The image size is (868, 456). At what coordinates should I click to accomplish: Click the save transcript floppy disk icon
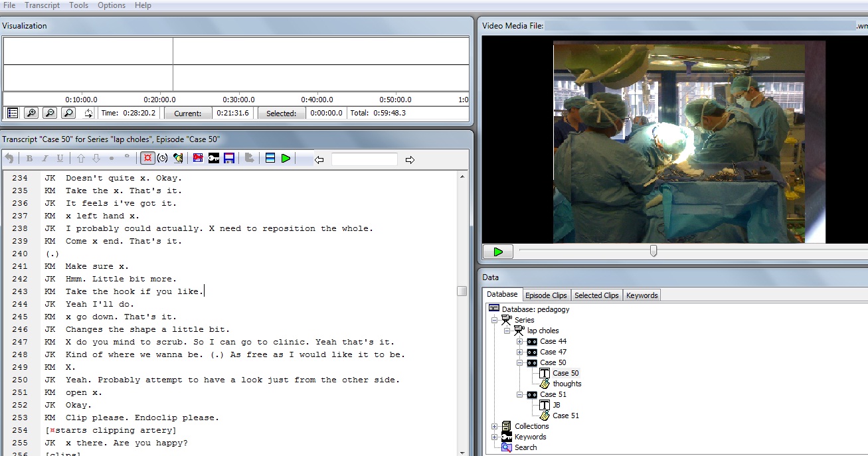229,159
